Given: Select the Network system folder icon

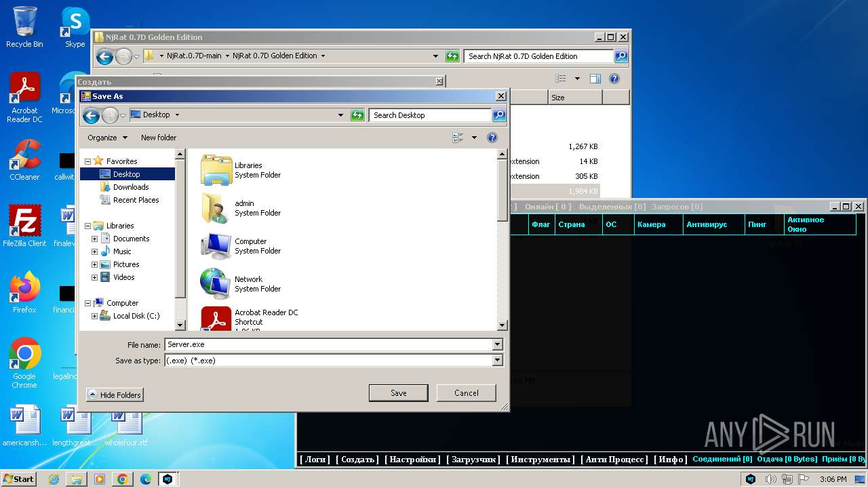Looking at the screenshot, I should click(x=216, y=284).
